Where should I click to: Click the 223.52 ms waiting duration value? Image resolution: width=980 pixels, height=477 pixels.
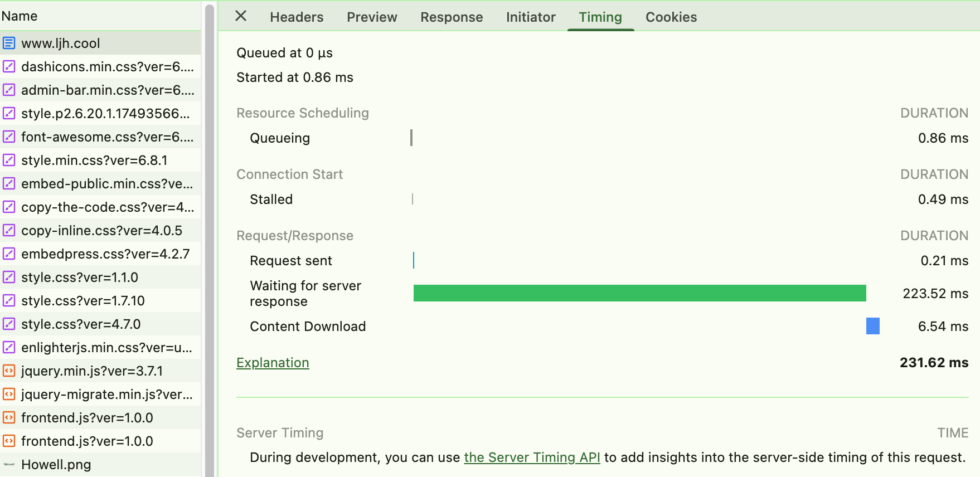[935, 294]
